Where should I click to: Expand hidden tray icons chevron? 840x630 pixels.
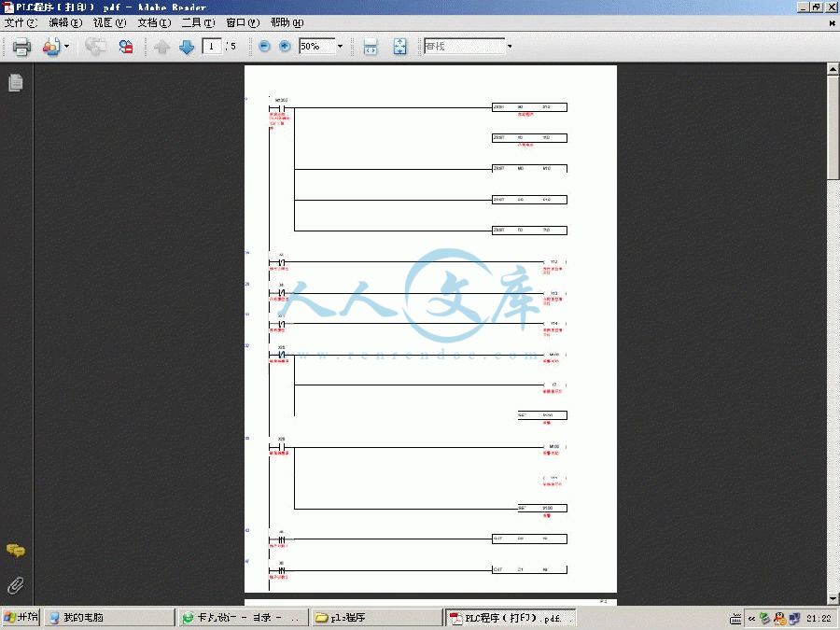(x=751, y=618)
